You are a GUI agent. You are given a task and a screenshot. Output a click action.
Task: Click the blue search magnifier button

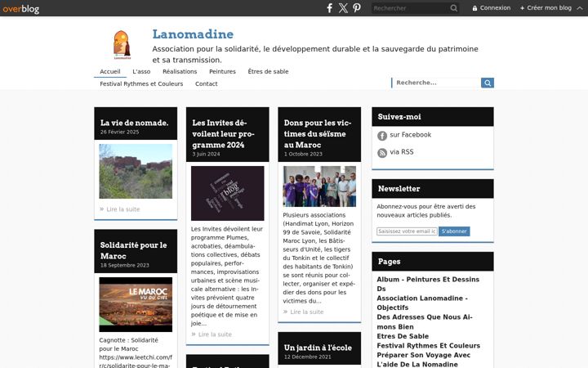tap(488, 83)
